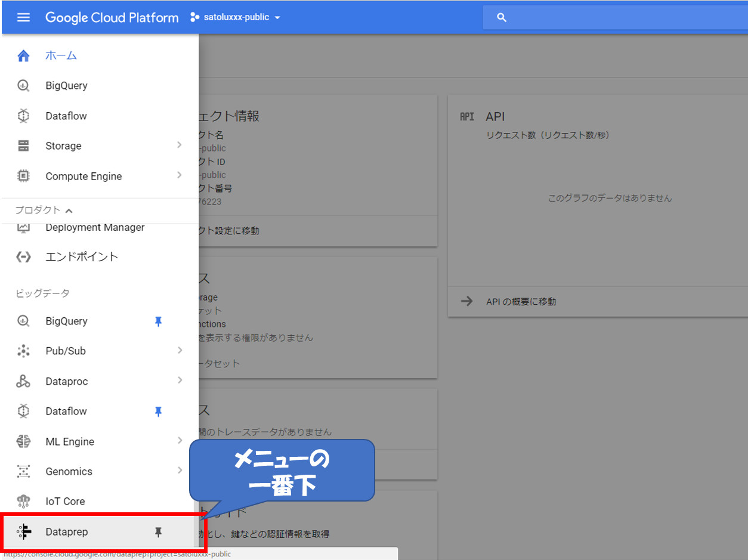
Task: Click the Home icon in sidebar
Action: click(23, 56)
